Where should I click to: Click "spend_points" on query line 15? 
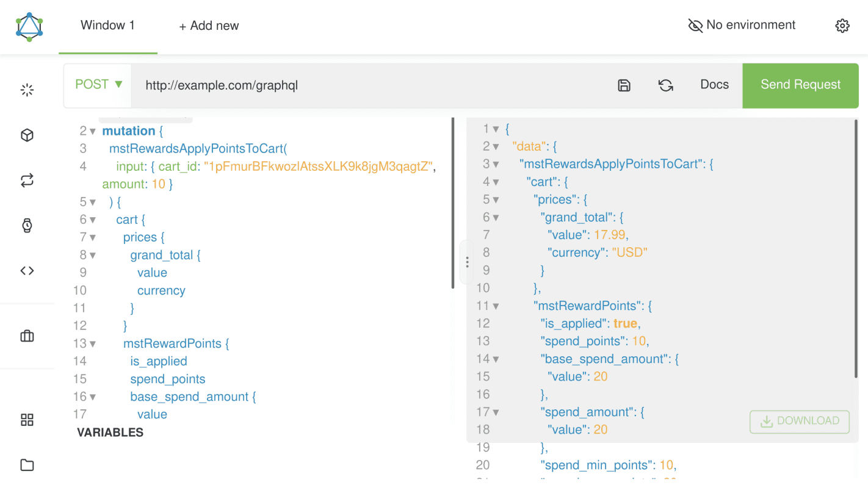pos(168,379)
